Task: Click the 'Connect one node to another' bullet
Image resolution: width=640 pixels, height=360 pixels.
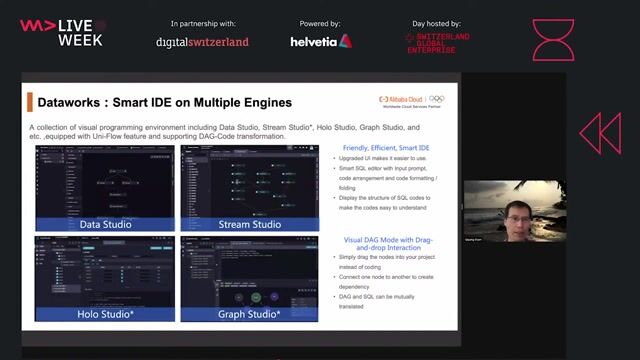Action: 386,282
